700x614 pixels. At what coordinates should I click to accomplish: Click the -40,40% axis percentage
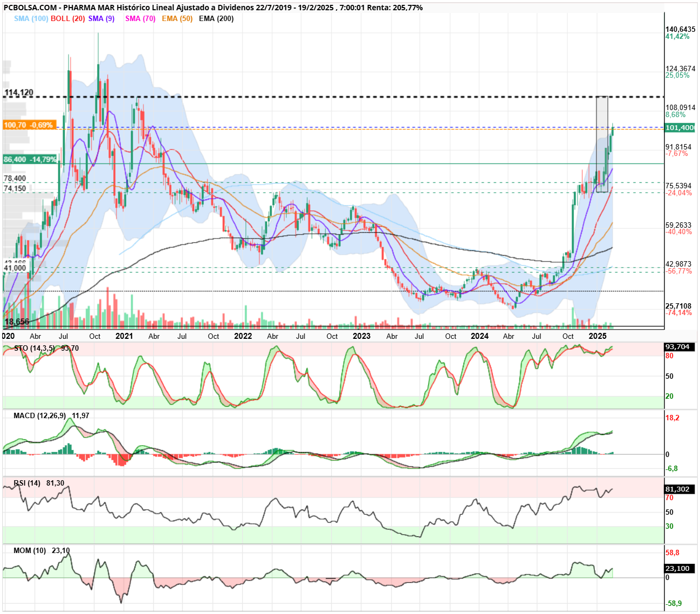pos(679,232)
